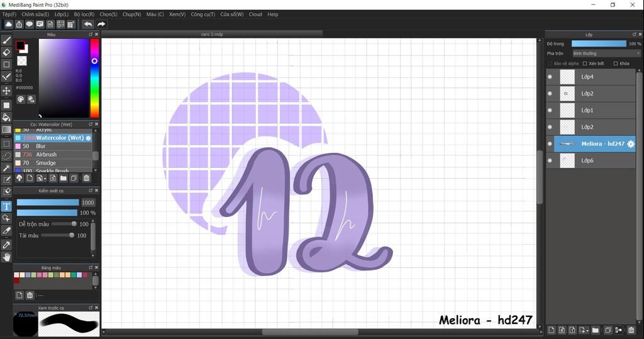Image resolution: width=644 pixels, height=339 pixels.
Task: Duplicate layer using layer panel icon
Action: click(x=608, y=330)
